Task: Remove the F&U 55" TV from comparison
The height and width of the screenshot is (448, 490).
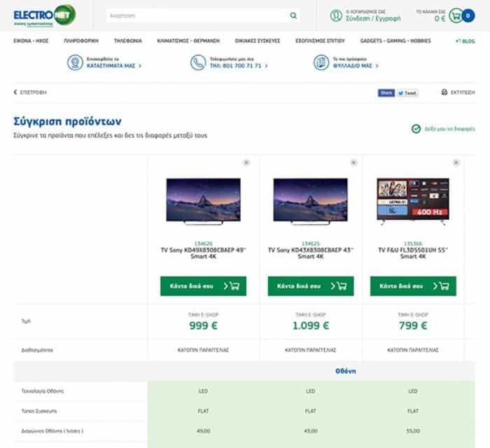Action: pyautogui.click(x=456, y=162)
